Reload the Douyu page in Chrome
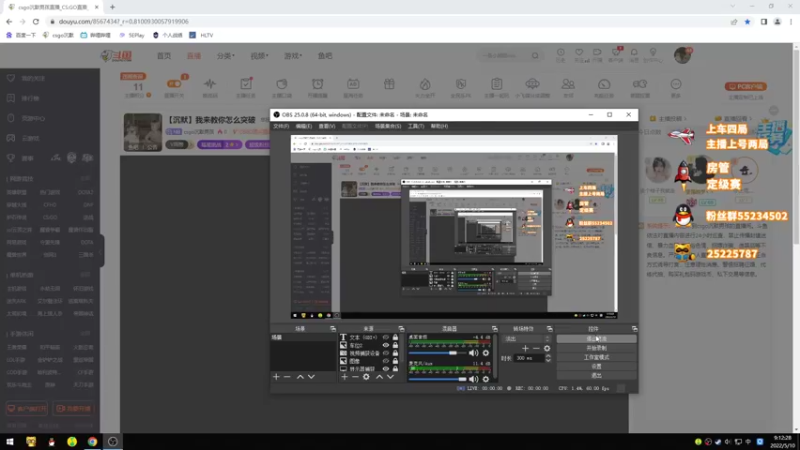This screenshot has width=800, height=450. click(x=36, y=21)
